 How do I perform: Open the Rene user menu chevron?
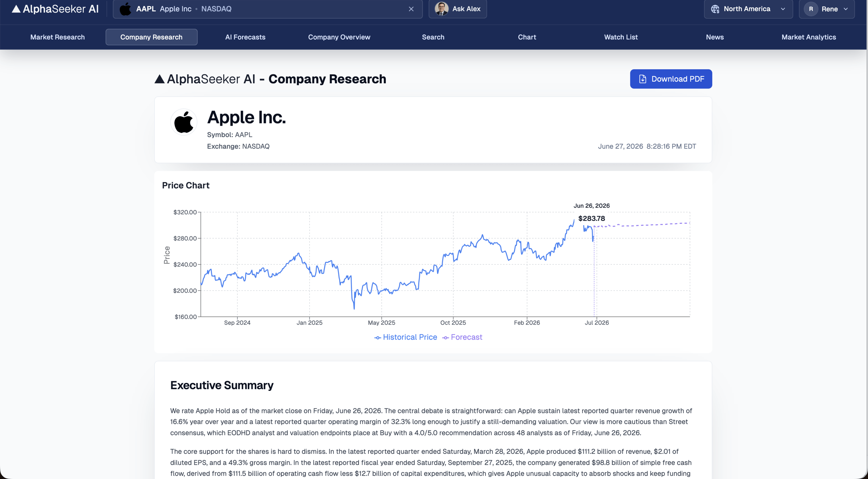(845, 9)
